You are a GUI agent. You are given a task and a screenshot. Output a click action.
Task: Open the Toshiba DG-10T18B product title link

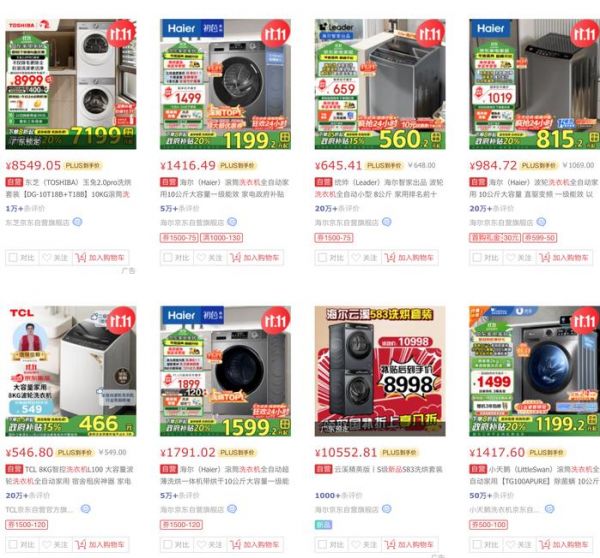click(x=68, y=188)
